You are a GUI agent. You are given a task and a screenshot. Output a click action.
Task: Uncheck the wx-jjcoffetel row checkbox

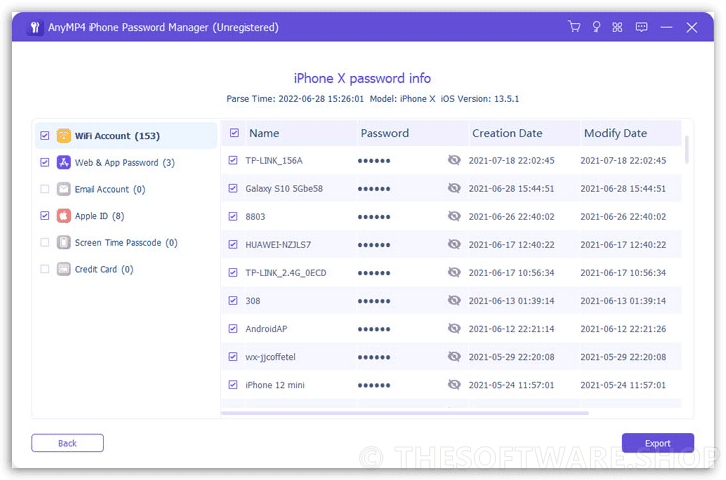[x=233, y=357]
